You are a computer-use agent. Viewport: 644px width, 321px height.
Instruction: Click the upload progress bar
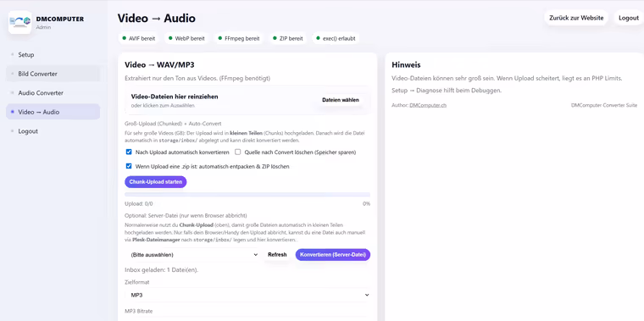click(x=247, y=194)
